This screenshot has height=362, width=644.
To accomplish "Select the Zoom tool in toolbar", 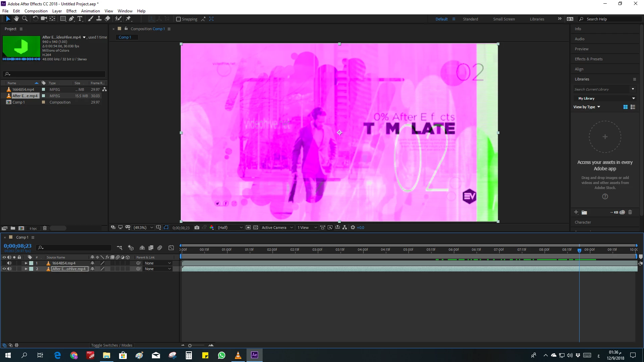I will coord(24,19).
